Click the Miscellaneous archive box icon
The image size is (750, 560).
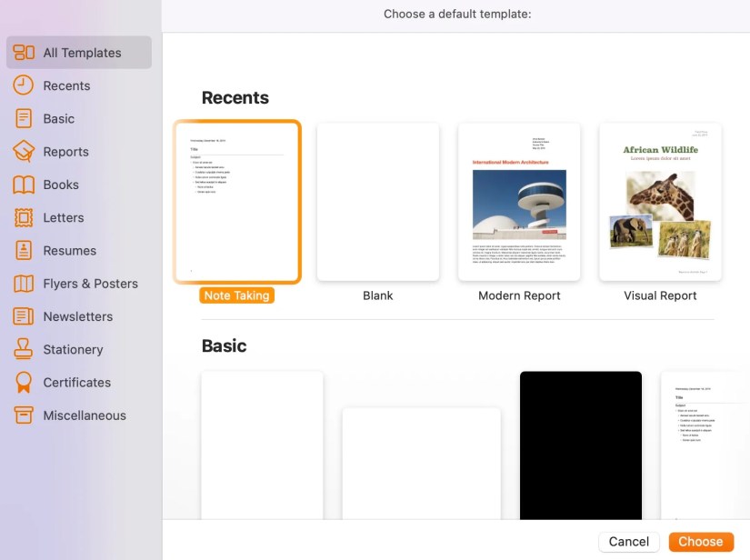[24, 415]
